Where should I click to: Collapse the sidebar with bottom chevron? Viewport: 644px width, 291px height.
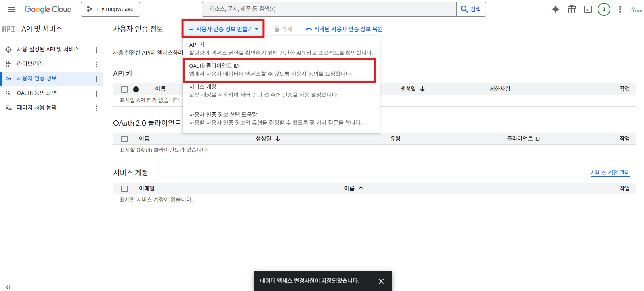[8, 287]
